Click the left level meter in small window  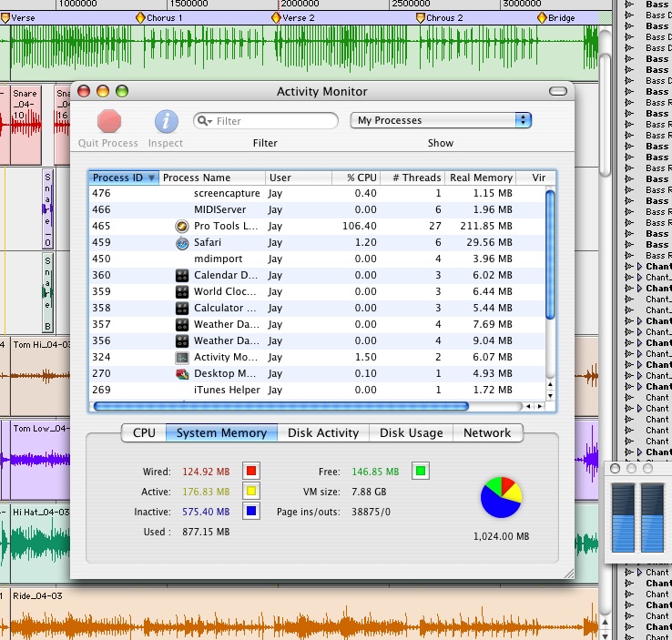click(623, 517)
